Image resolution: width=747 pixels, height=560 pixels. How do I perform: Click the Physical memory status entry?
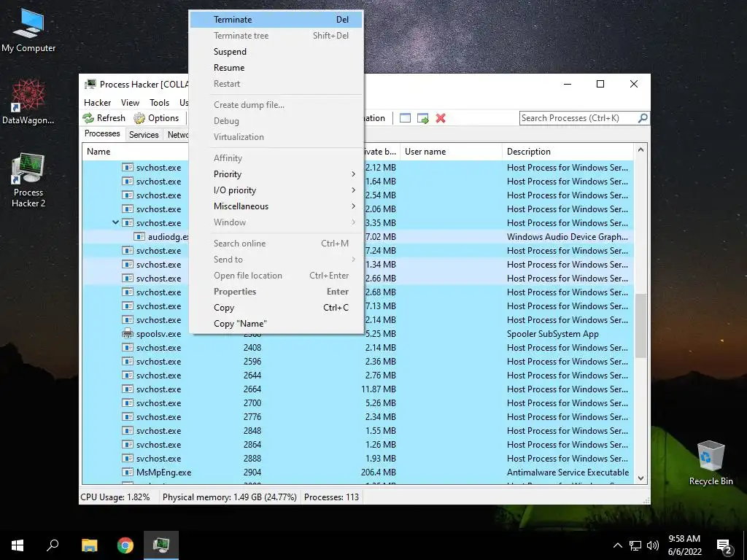pos(230,497)
